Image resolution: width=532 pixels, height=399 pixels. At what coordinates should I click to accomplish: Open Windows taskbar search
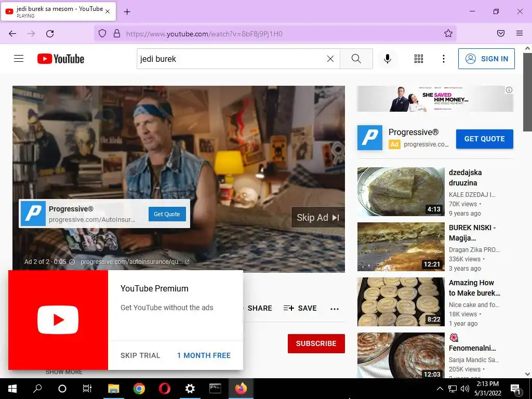(37, 389)
